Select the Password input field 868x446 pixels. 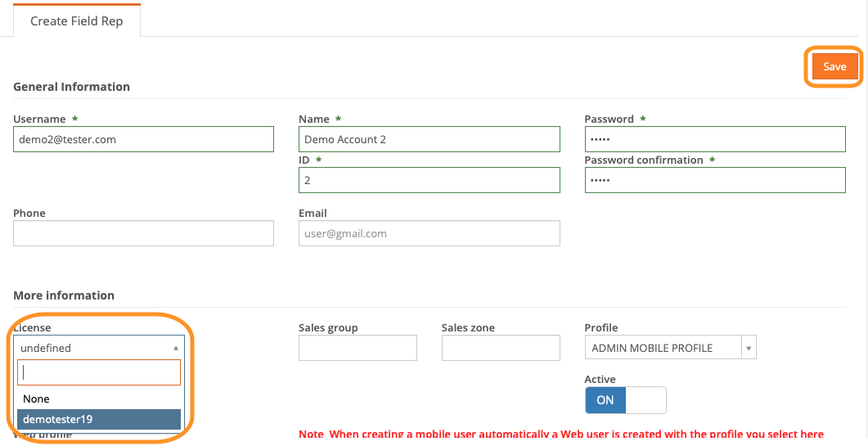[x=714, y=139]
